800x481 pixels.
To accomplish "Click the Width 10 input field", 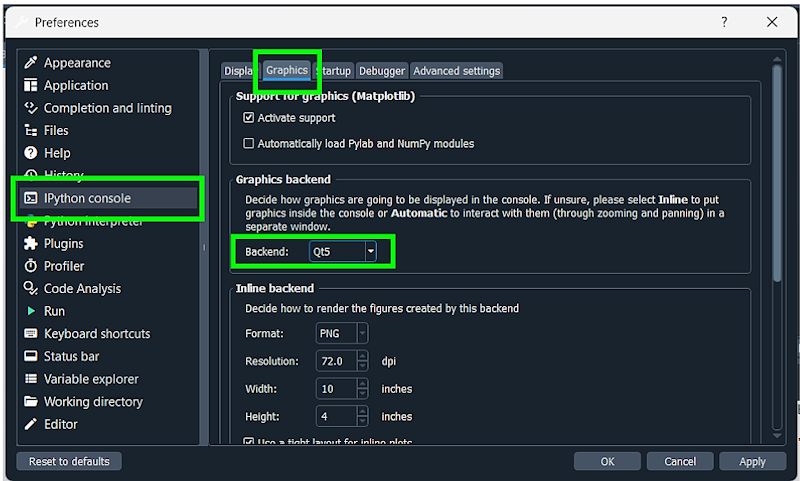I will pyautogui.click(x=337, y=389).
